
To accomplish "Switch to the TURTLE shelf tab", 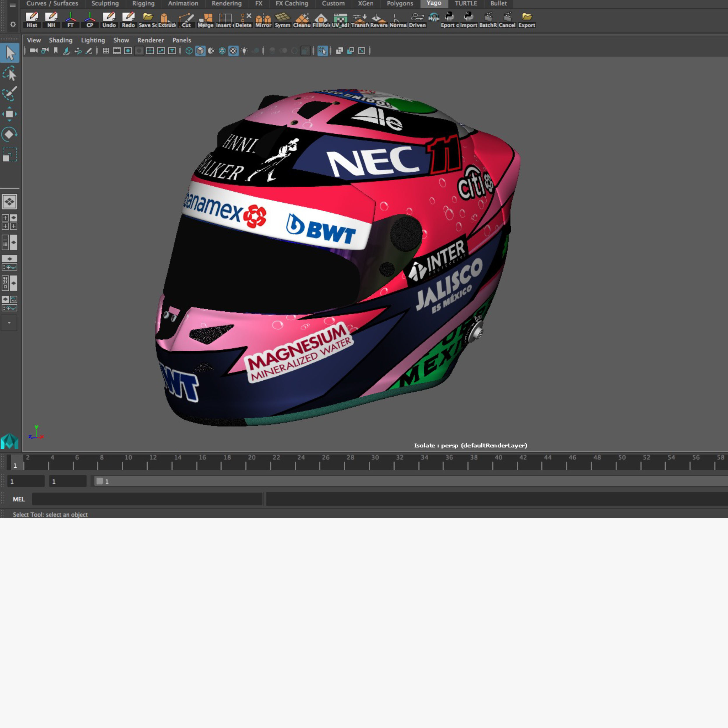I will pos(466,4).
